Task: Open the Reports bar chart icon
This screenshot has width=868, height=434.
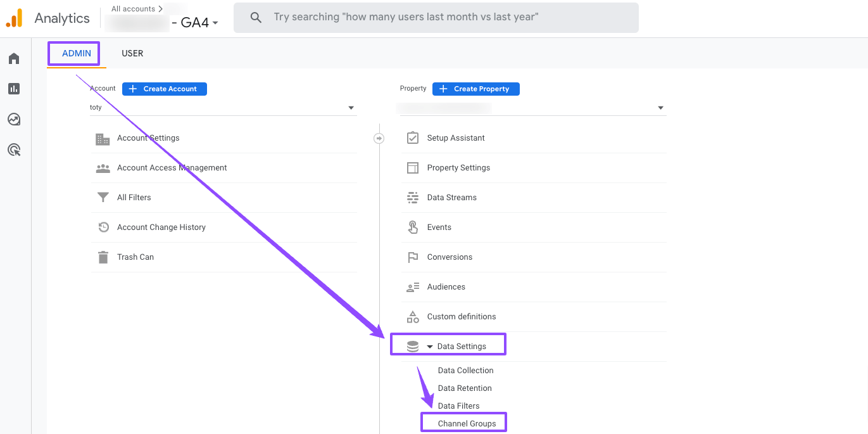Action: pyautogui.click(x=14, y=89)
